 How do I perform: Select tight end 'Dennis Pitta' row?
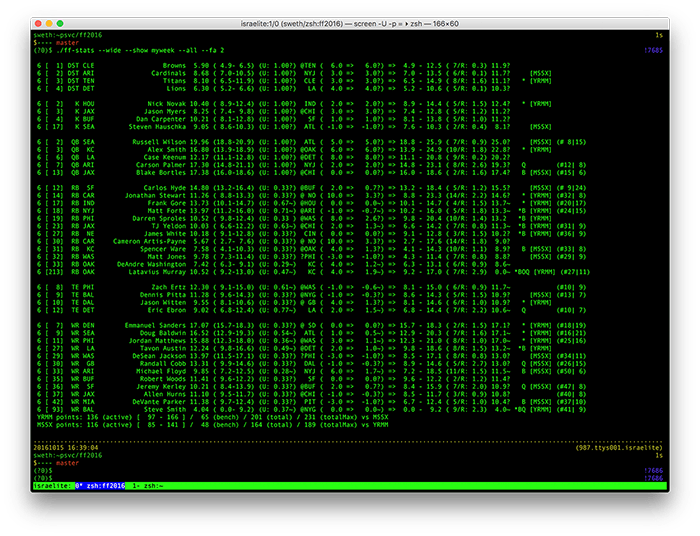312,295
